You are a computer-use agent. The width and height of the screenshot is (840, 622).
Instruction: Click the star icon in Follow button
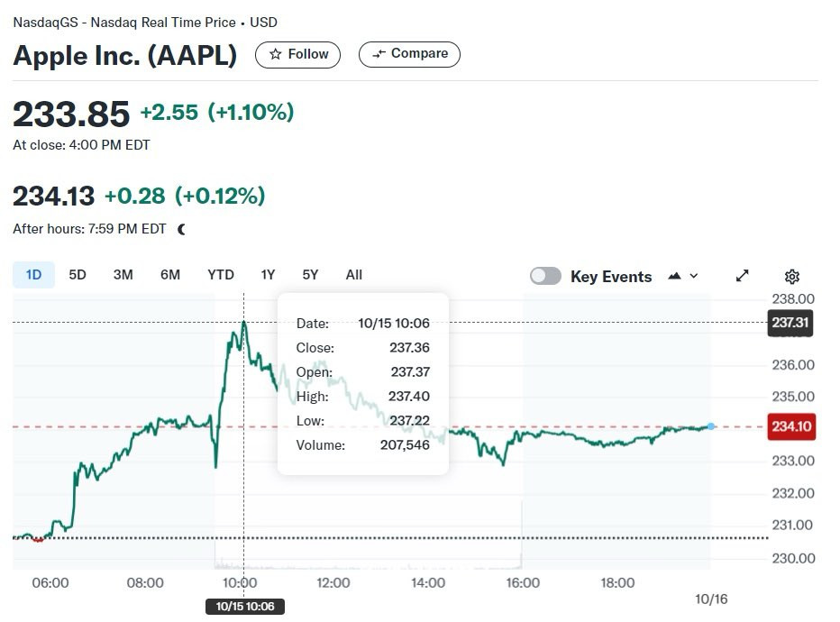276,54
